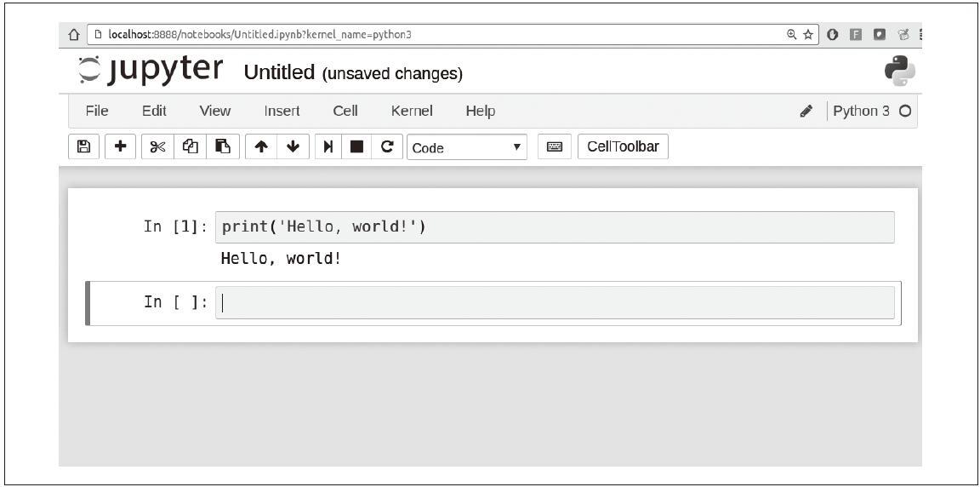Cut selected cell with scissors icon
Screen dimensions: 980x487
[157, 146]
